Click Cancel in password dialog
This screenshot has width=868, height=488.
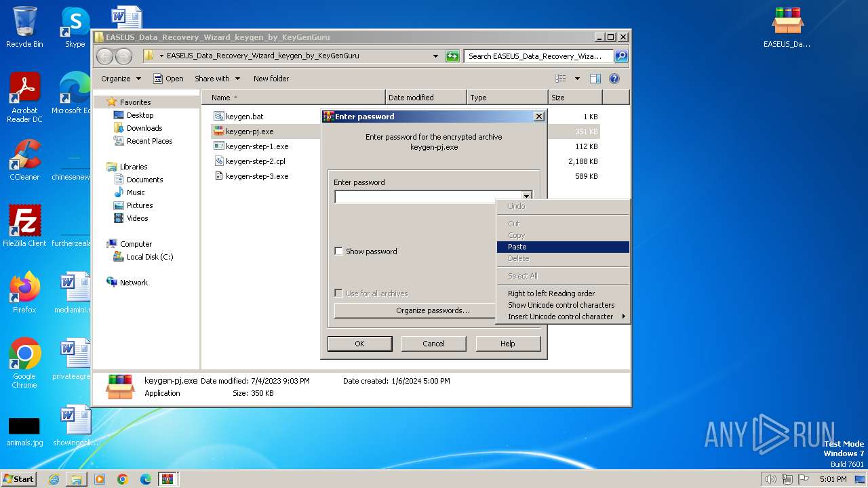tap(433, 344)
